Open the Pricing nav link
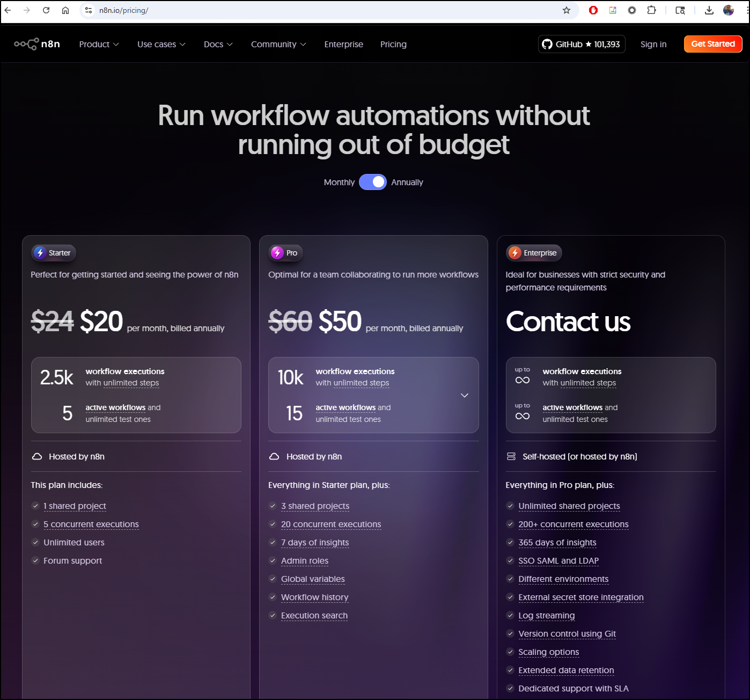The height and width of the screenshot is (700, 750). click(393, 45)
